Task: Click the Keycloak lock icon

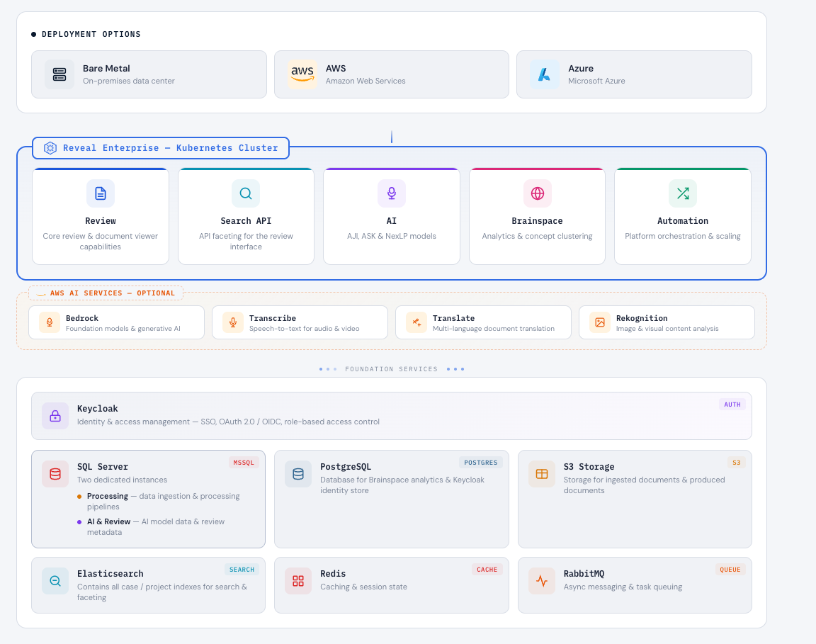Action: tap(55, 416)
